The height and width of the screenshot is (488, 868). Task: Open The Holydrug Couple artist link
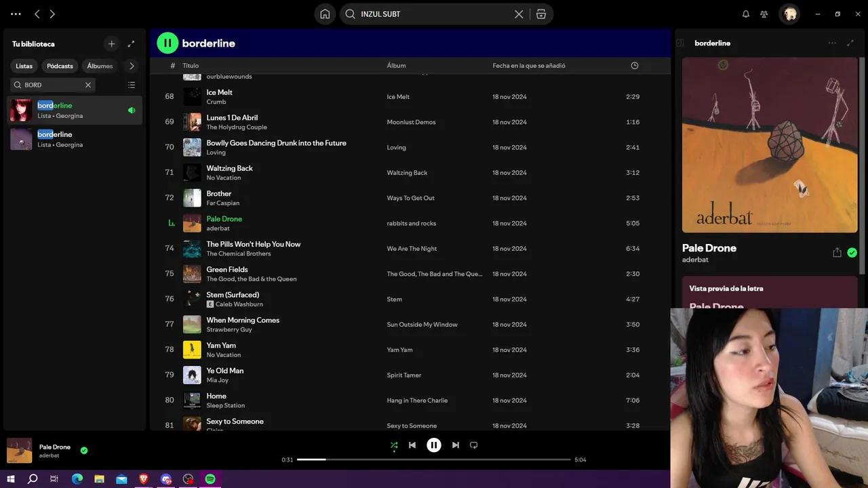coord(237,127)
